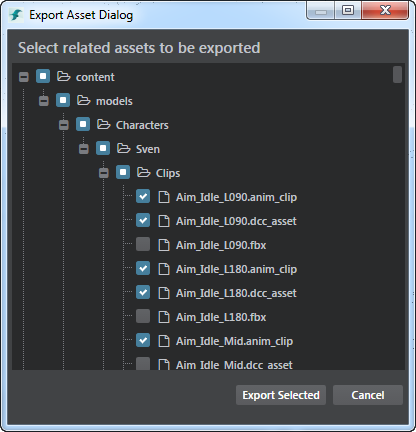Image resolution: width=416 pixels, height=432 pixels.
Task: Click the Sven folder icon
Action: [x=123, y=148]
